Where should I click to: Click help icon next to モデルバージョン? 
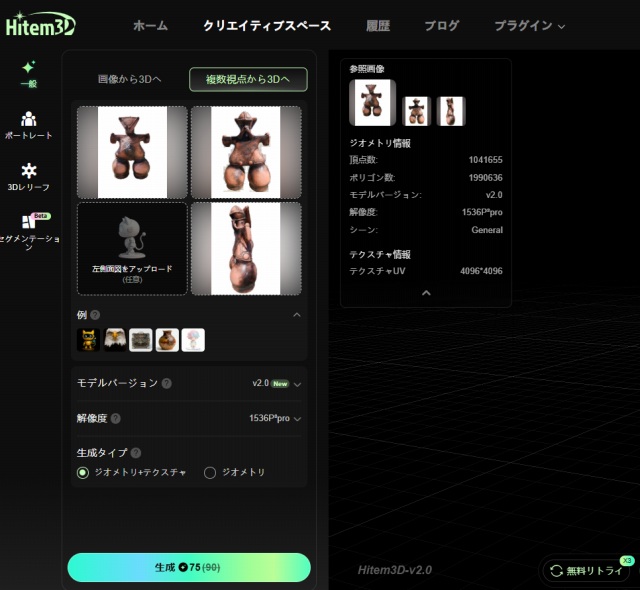[x=167, y=383]
